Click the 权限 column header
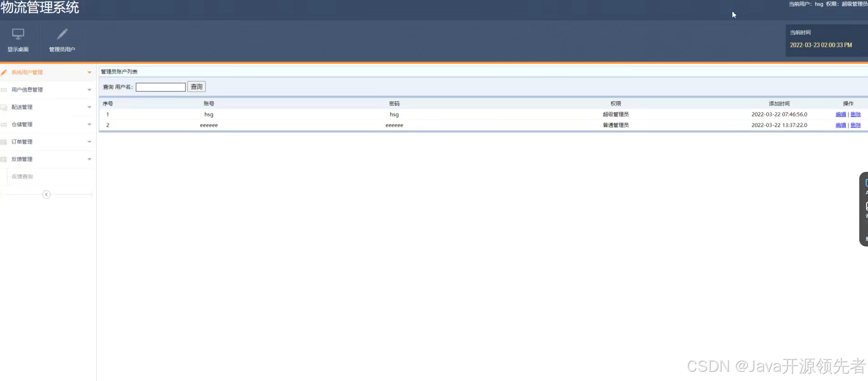868x381 pixels. (616, 104)
